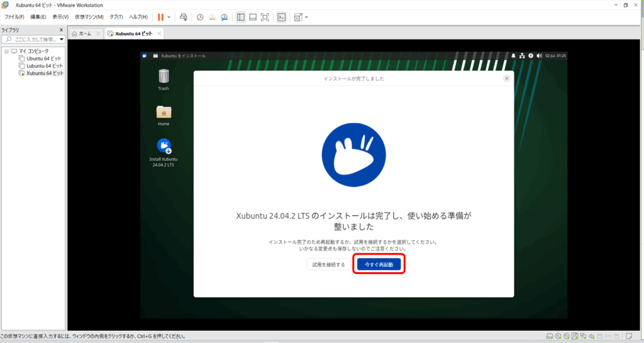Enter full screen mode via toolbar icon

click(x=265, y=17)
